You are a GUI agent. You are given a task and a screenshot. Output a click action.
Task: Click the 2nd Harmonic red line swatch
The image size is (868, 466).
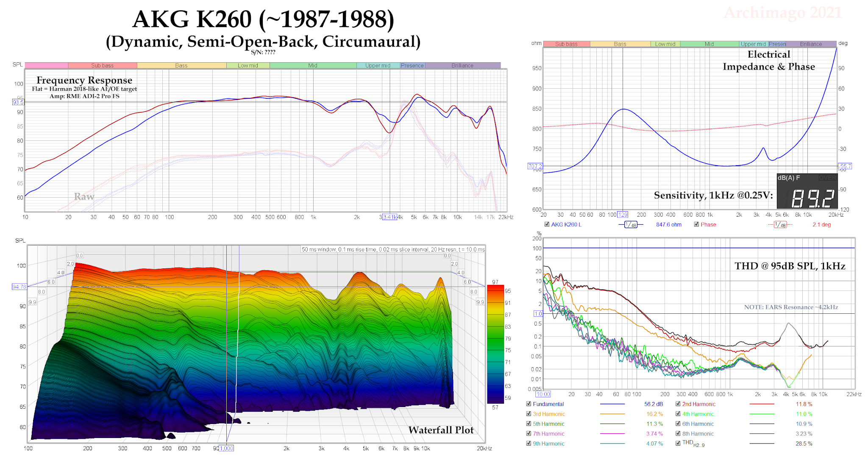[x=762, y=404]
